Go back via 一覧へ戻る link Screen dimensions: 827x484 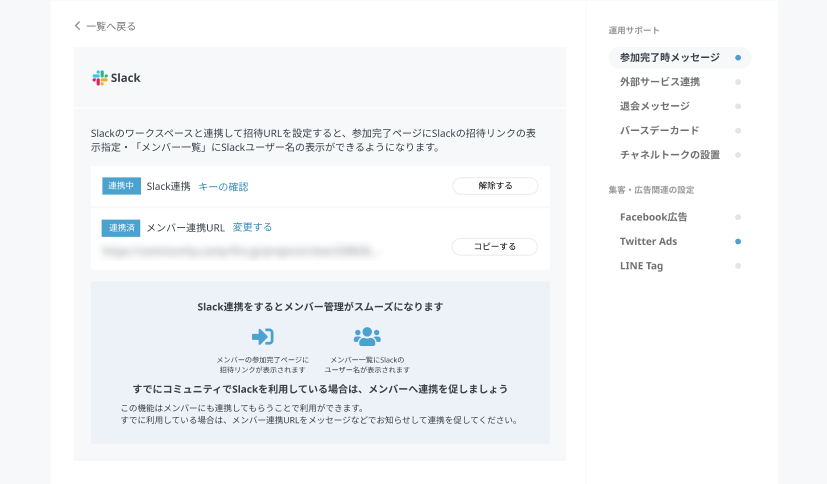[x=110, y=26]
